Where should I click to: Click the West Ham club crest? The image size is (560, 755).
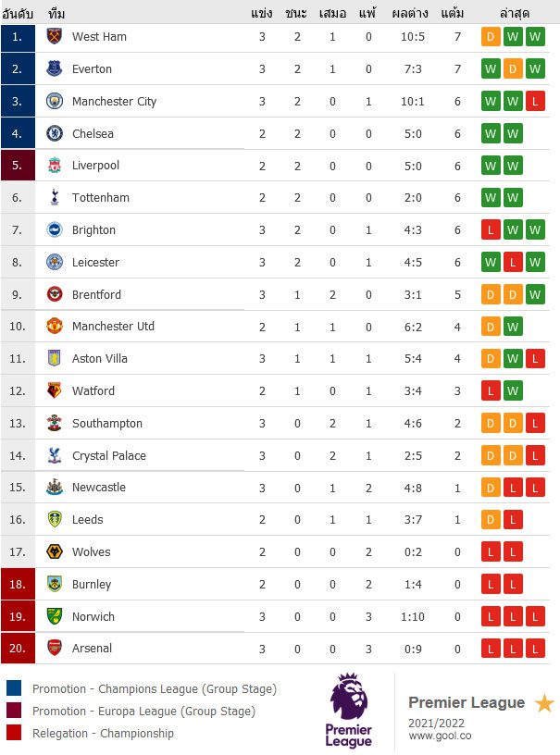55,36
